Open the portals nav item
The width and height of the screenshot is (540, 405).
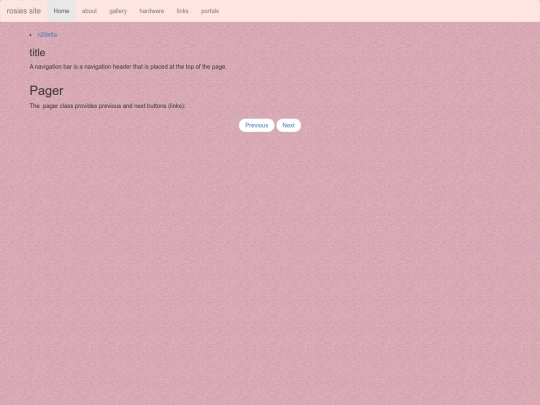tap(210, 11)
